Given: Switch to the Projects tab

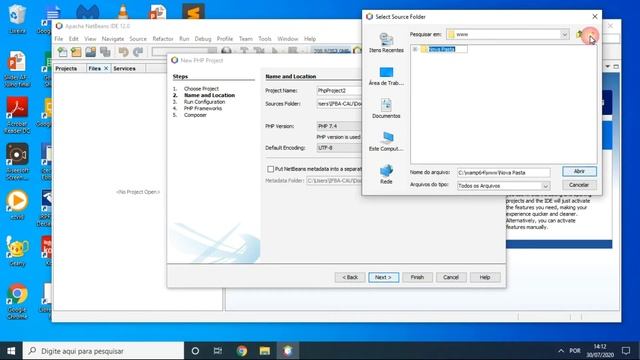Looking at the screenshot, I should [x=66, y=69].
